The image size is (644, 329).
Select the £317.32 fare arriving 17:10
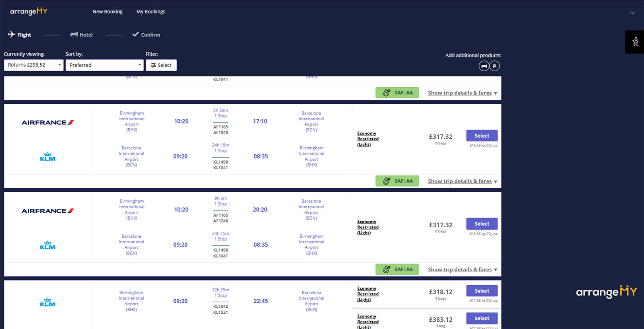482,136
